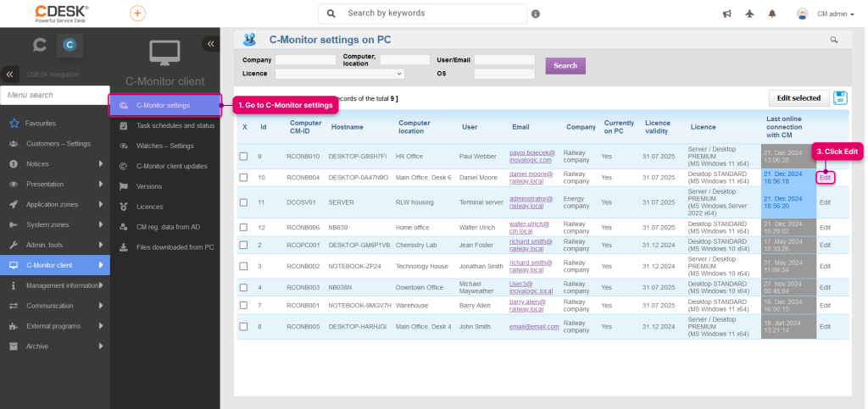
Task: Select the checkbox for the SERVER row
Action: click(x=243, y=202)
